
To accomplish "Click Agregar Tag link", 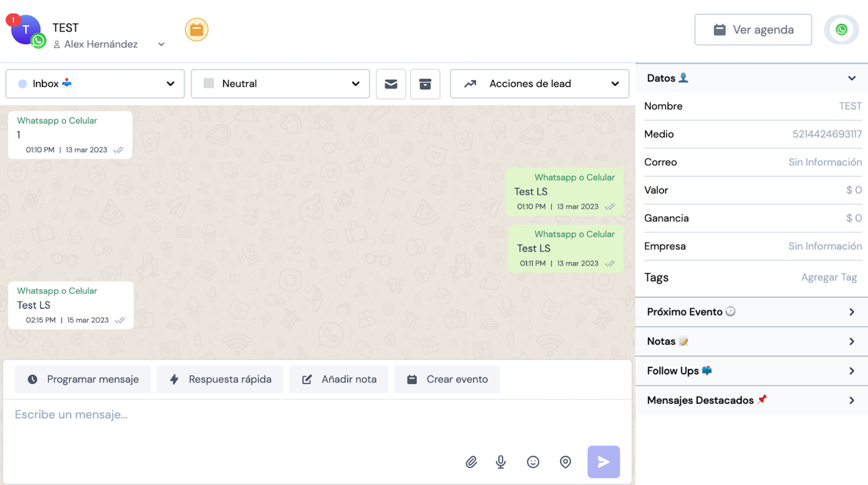I will (829, 277).
